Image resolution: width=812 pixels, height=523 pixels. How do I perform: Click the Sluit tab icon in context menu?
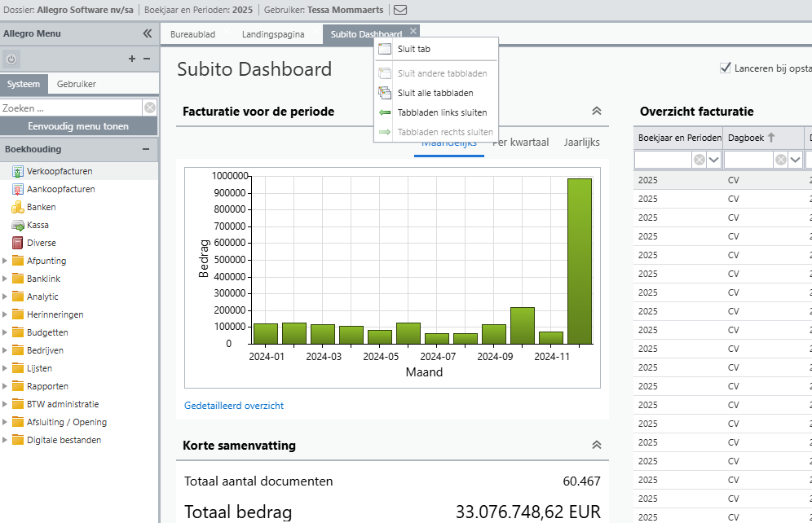click(385, 49)
